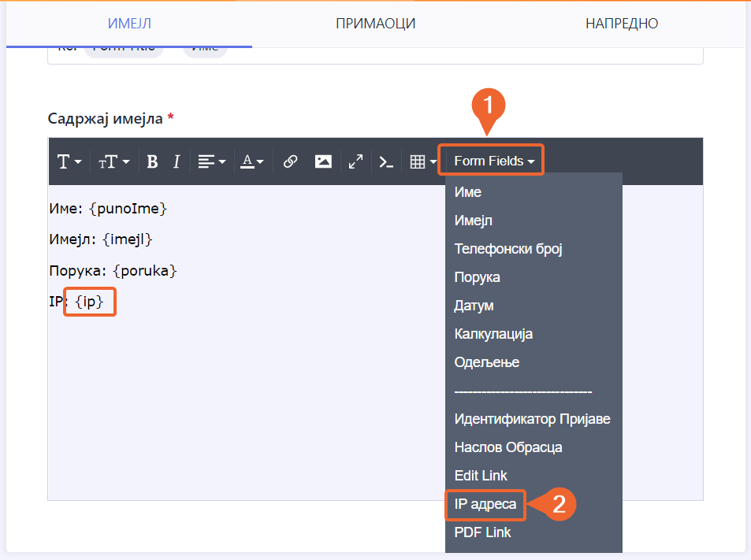Viewport: 751px width, 560px height.
Task: Insert a hyperlink with the link icon
Action: coord(290,161)
